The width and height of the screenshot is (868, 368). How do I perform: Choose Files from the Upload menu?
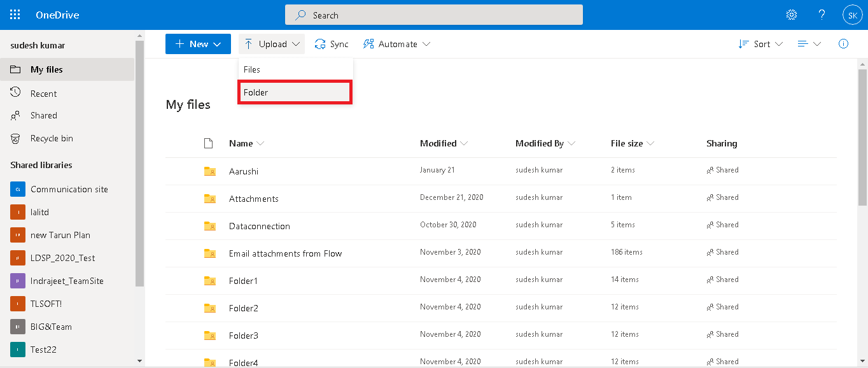296,69
